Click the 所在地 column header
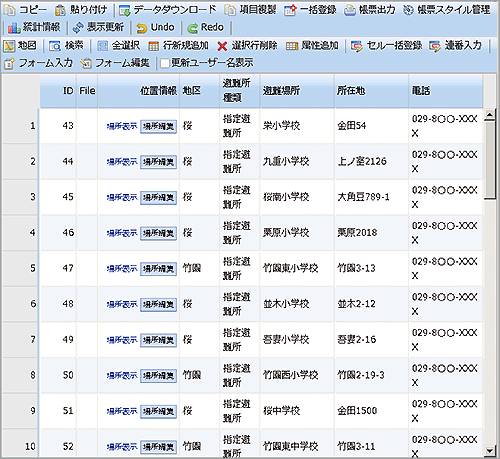This screenshot has height=459, width=500. tap(372, 91)
